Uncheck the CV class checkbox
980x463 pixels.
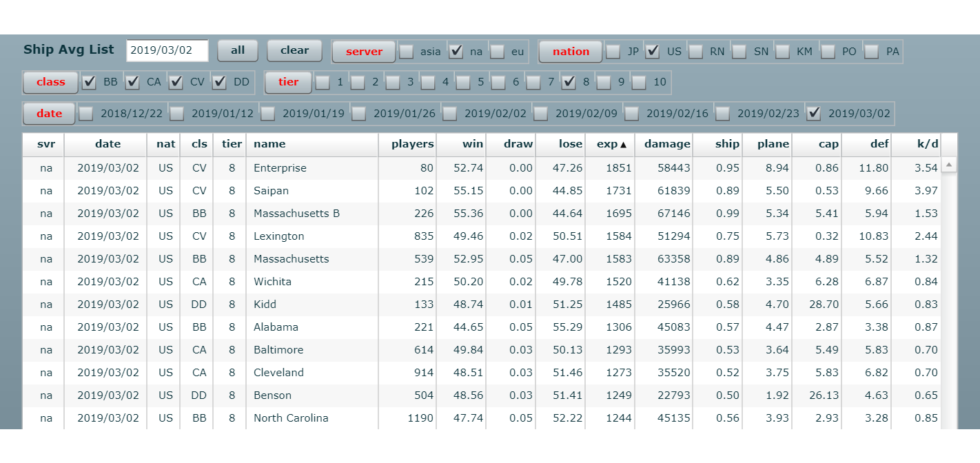176,83
